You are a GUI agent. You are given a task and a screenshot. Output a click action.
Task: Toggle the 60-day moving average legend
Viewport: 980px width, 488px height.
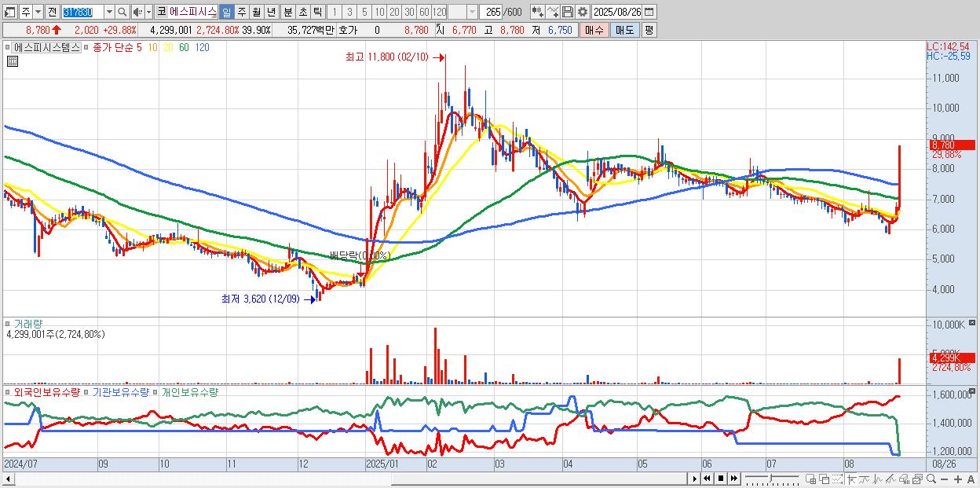click(x=184, y=48)
